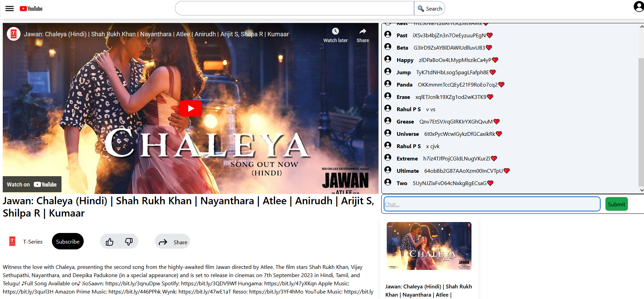This screenshot has width=644, height=299.
Task: Click heart on Grease's message
Action: 497,121
